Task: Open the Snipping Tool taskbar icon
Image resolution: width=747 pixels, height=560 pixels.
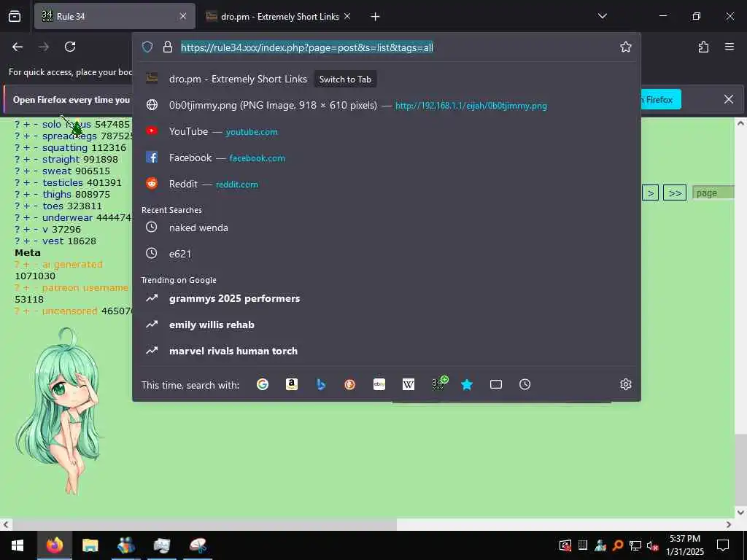Action: coord(198,545)
